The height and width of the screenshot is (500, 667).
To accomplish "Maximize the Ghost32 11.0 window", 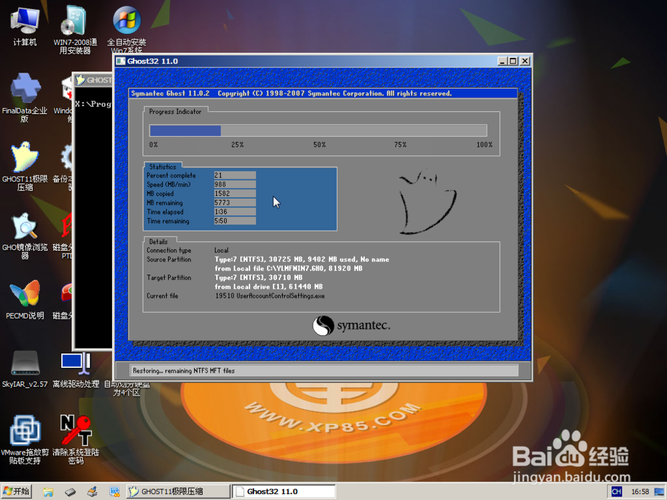I will coord(513,61).
